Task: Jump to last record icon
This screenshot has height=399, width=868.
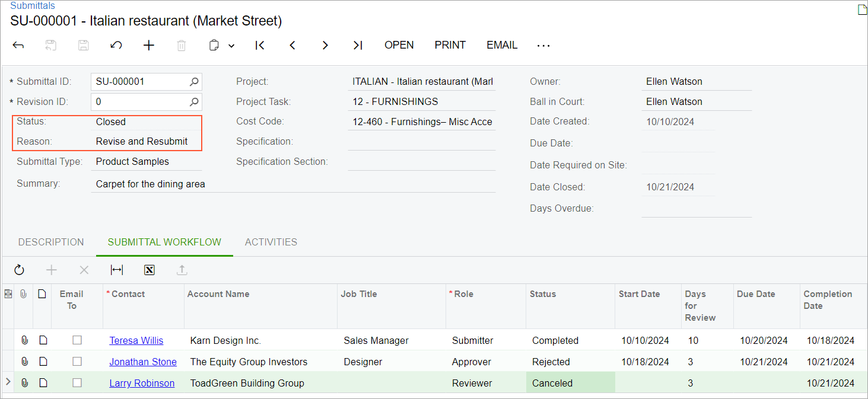Action: pos(357,45)
